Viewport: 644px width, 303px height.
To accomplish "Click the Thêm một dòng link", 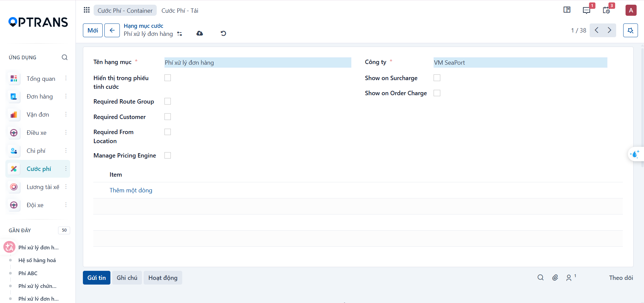I will 131,190.
